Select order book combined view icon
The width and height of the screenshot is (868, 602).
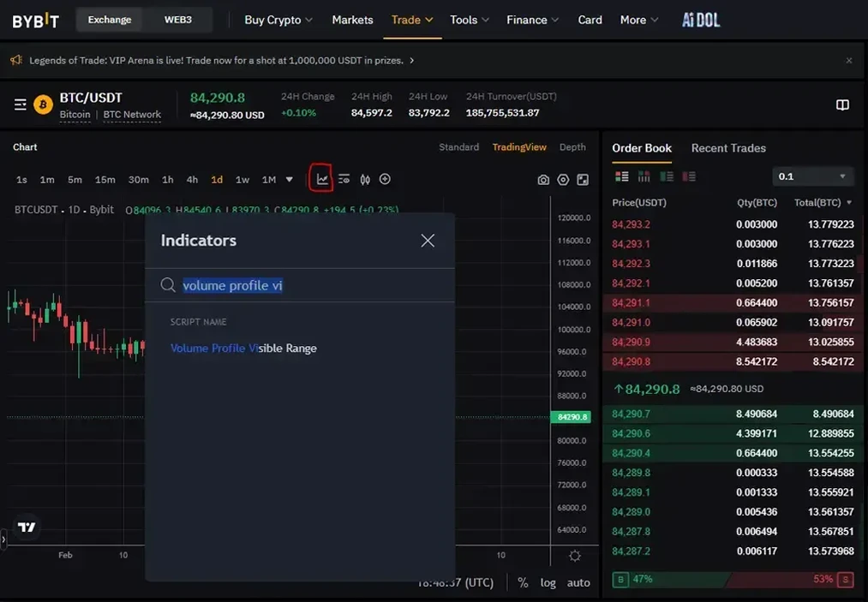coord(622,176)
